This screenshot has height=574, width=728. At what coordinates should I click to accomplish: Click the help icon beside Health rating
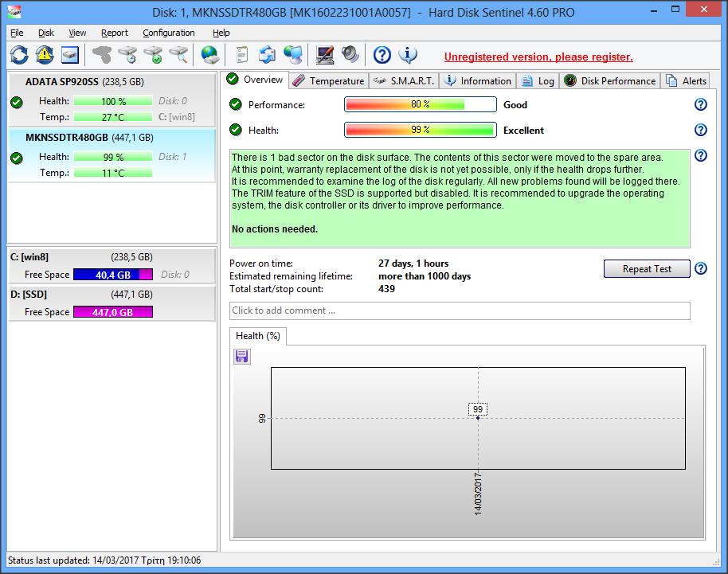tap(701, 130)
